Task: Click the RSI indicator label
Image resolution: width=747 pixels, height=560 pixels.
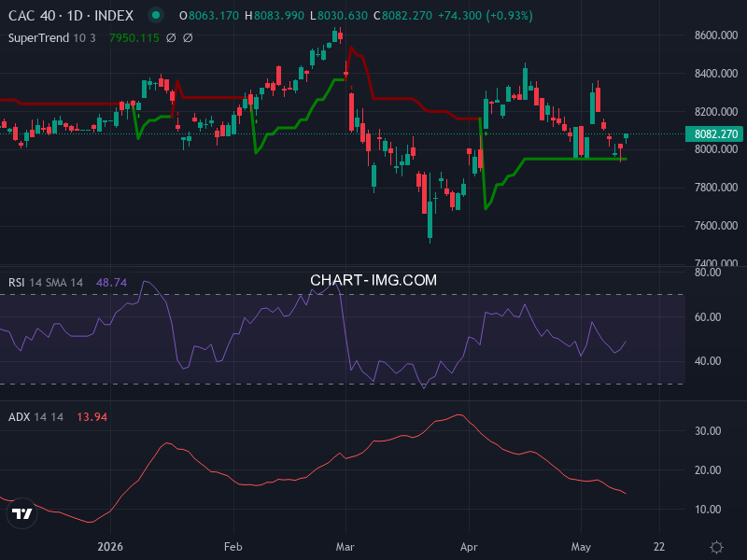Action: tap(16, 283)
